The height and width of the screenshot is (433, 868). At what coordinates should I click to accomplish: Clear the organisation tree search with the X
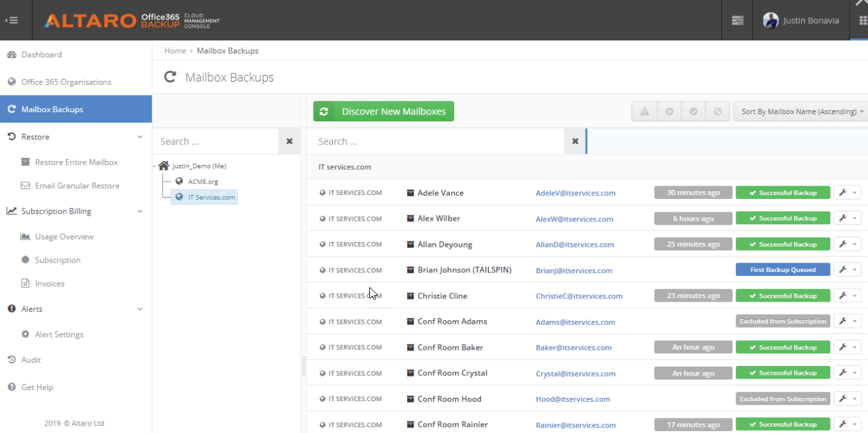click(289, 141)
